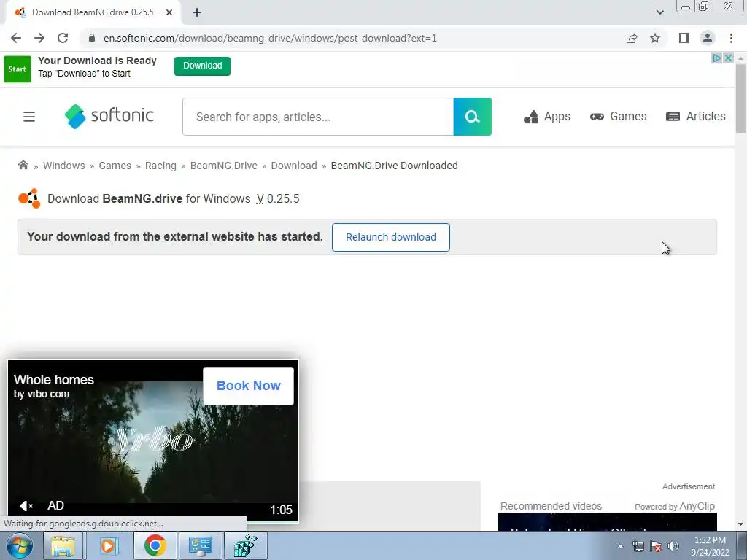Click the AdChoices triangle icon

click(x=717, y=58)
